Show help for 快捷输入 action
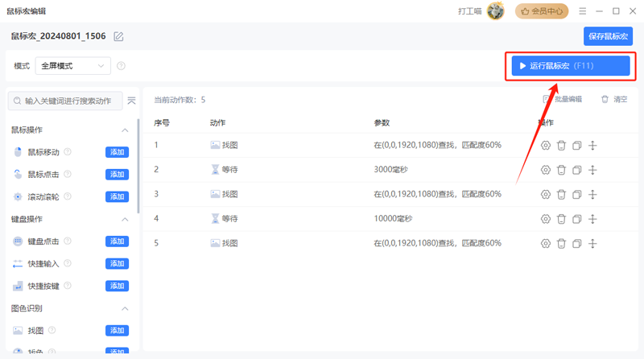 [68, 263]
